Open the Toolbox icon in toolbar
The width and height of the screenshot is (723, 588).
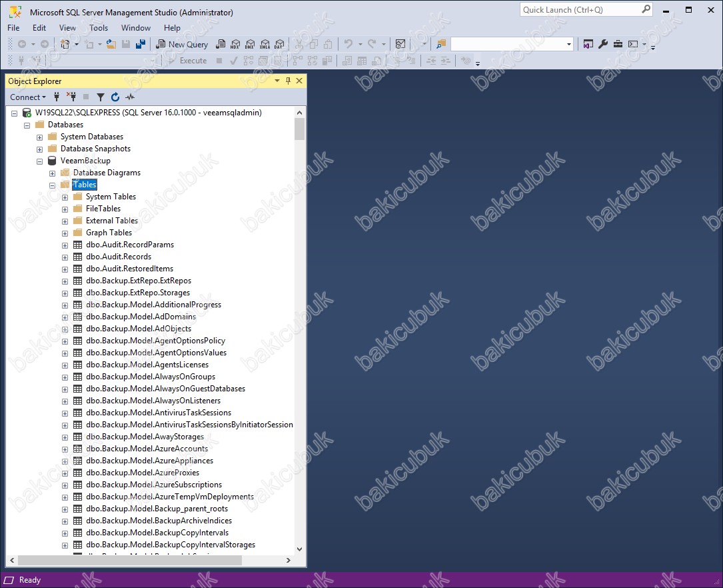[618, 44]
